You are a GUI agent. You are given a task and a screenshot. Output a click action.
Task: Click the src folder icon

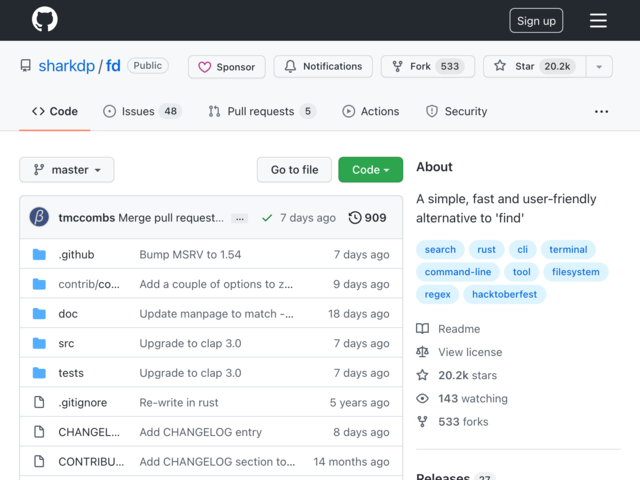pos(39,343)
